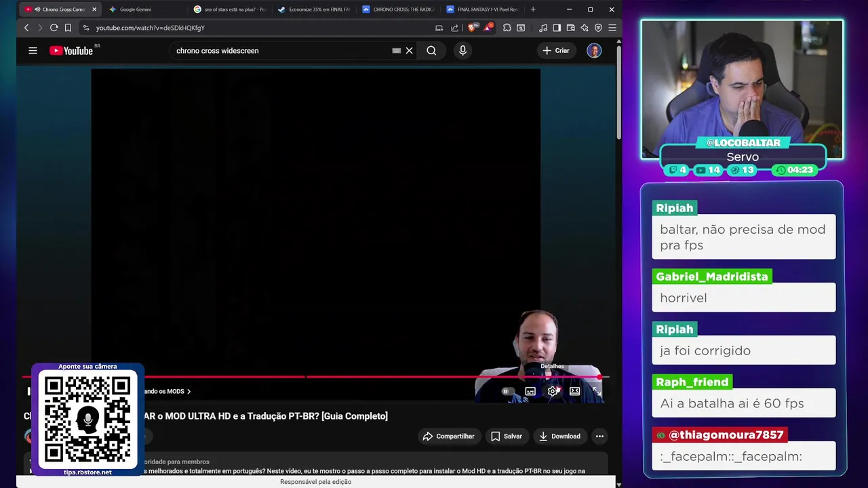This screenshot has height=488, width=868.
Task: Open the browser main menu
Action: click(612, 28)
